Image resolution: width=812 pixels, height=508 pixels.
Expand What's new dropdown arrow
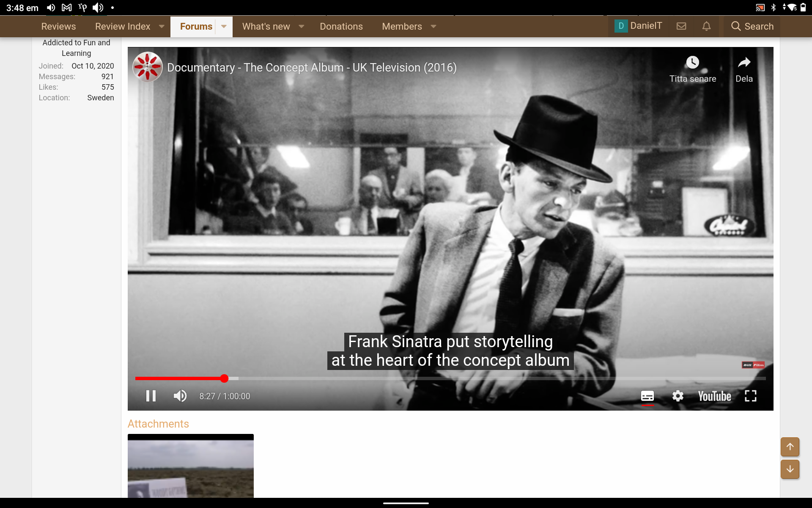[x=302, y=26]
